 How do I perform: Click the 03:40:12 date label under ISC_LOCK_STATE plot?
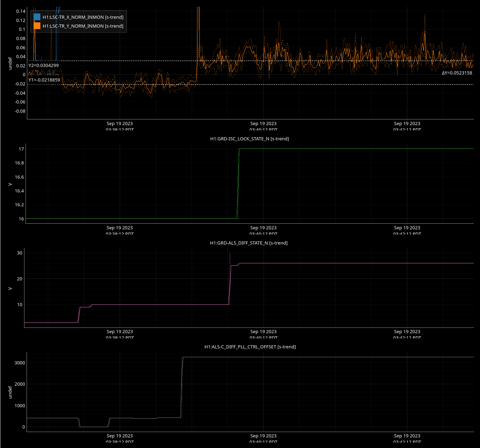[x=263, y=230]
